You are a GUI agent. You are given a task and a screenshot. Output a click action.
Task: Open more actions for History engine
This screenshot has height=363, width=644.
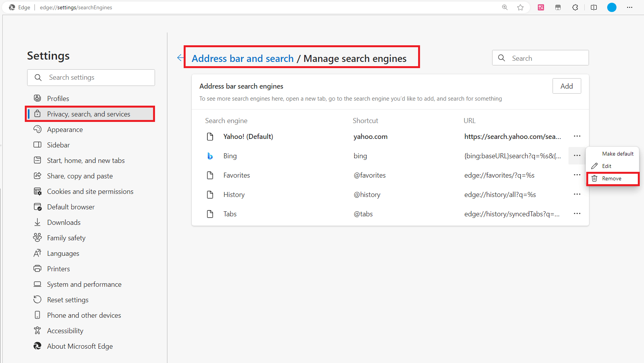click(x=577, y=194)
